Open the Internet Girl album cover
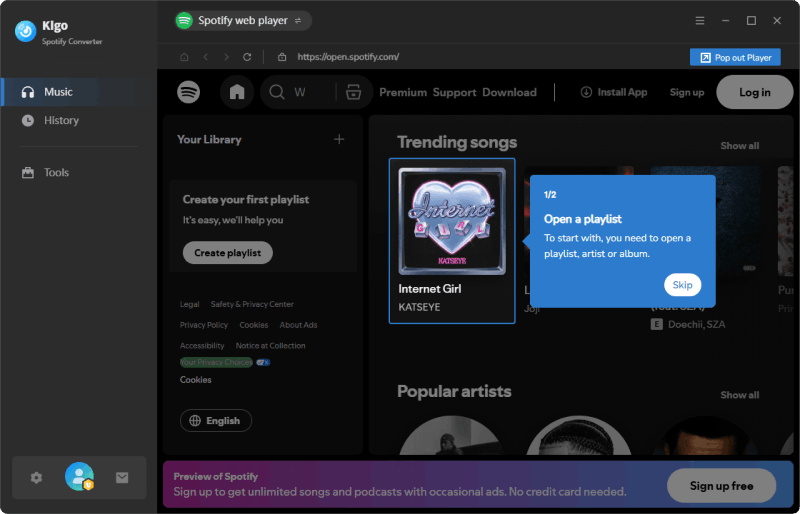This screenshot has height=514, width=800. click(452, 222)
